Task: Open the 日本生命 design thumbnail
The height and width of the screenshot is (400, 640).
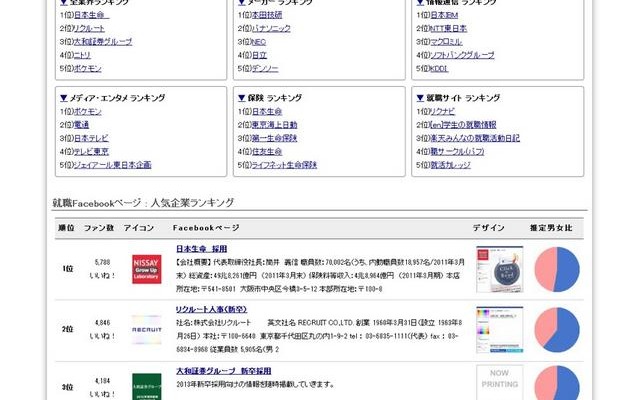Action: pyautogui.click(x=500, y=269)
